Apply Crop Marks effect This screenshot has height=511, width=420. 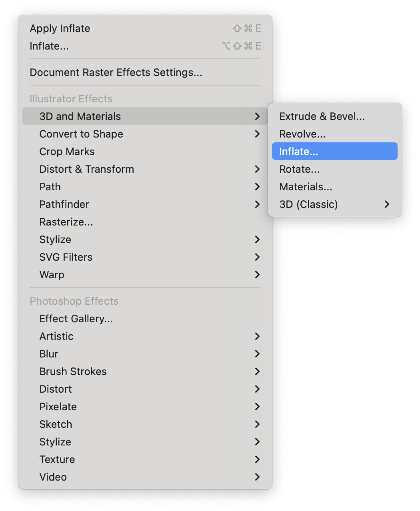pos(145,152)
